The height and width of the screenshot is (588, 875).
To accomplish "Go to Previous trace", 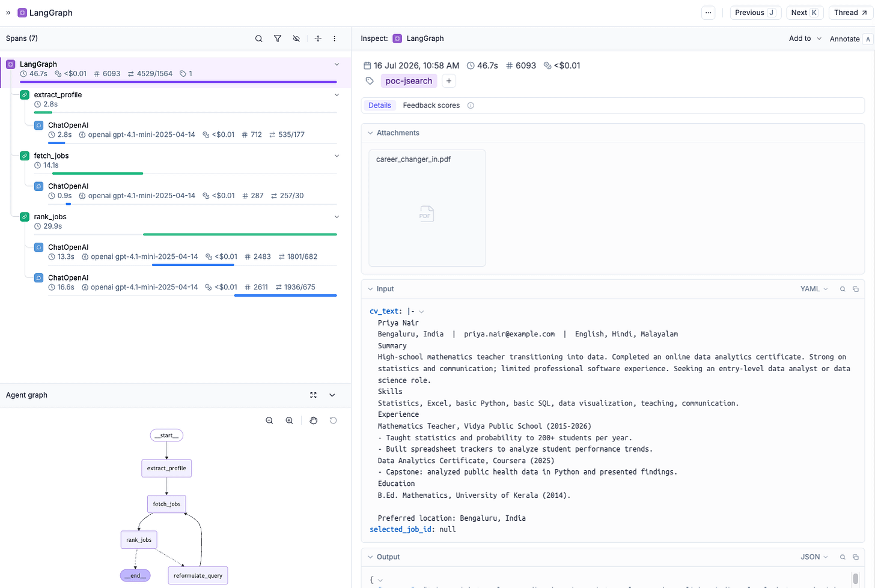I will coord(755,13).
